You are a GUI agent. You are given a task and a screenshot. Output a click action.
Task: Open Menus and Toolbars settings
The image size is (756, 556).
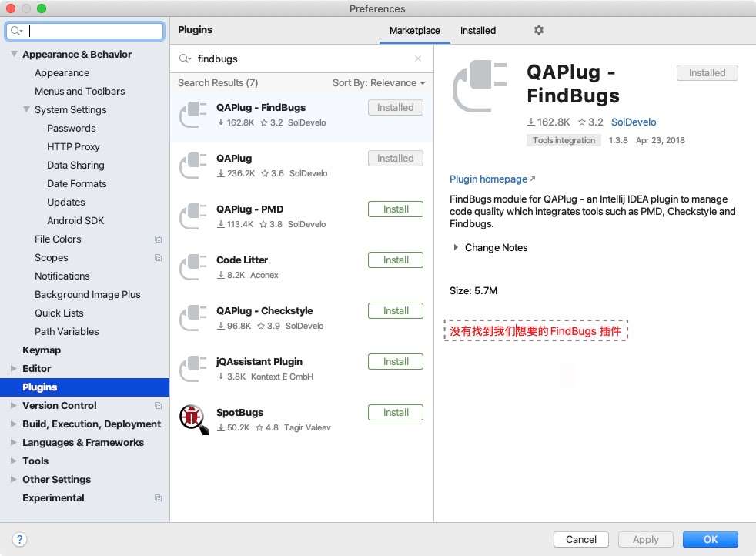pyautogui.click(x=79, y=91)
